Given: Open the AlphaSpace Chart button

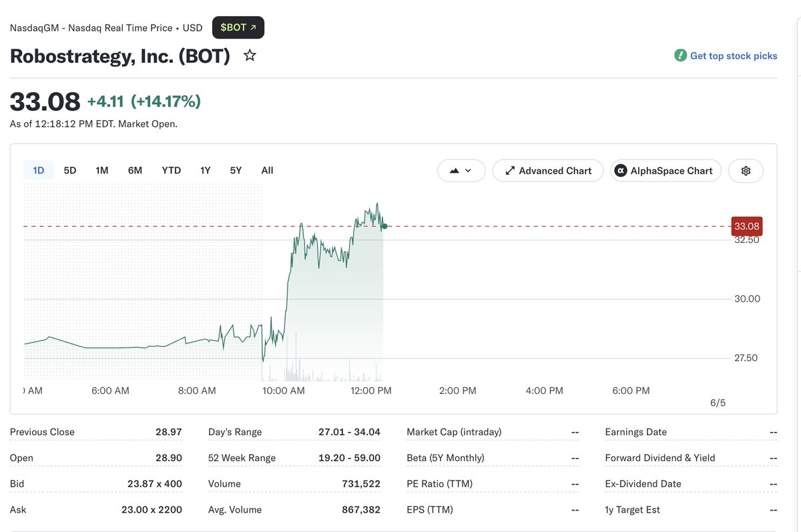Looking at the screenshot, I should [666, 171].
